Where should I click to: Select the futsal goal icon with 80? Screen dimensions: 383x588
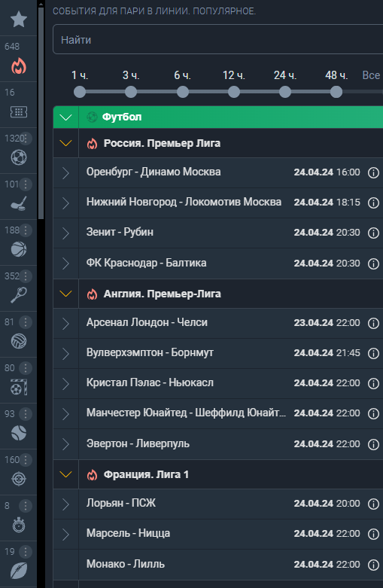tap(18, 388)
